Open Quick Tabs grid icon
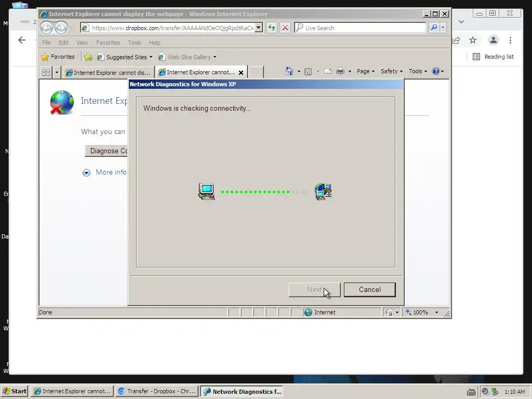The height and width of the screenshot is (399, 532). click(46, 72)
